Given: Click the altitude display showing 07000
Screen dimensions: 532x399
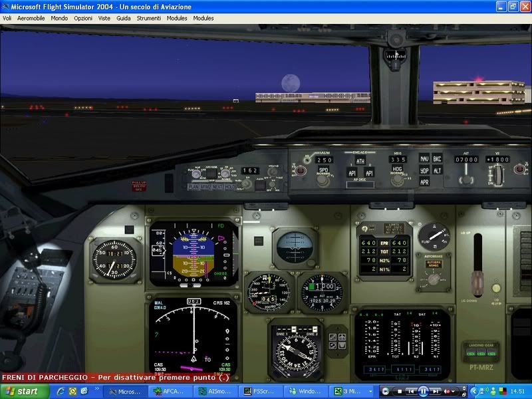Looking at the screenshot, I should click(467, 159).
